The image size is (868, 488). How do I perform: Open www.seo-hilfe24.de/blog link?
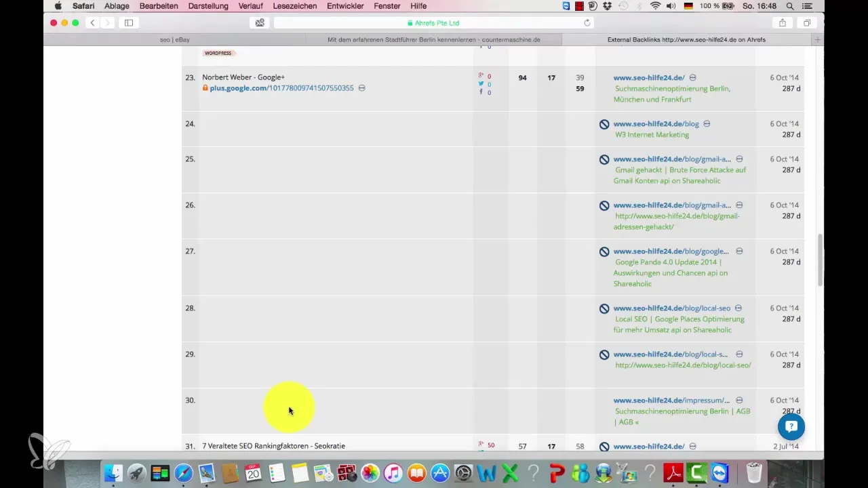pos(656,124)
